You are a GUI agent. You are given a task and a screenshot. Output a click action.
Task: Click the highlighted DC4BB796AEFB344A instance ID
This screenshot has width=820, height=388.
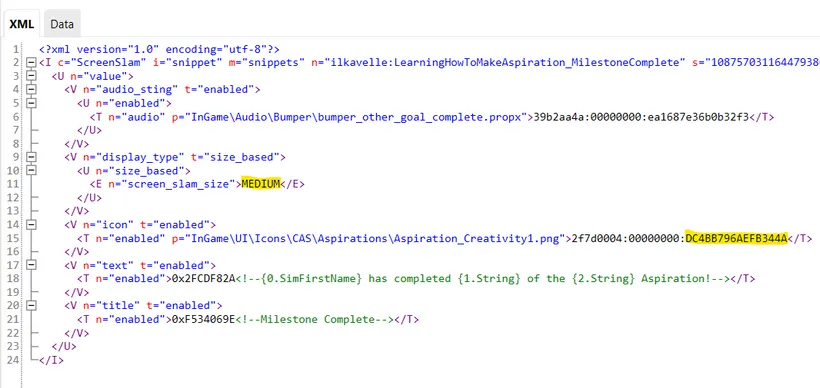pos(736,238)
